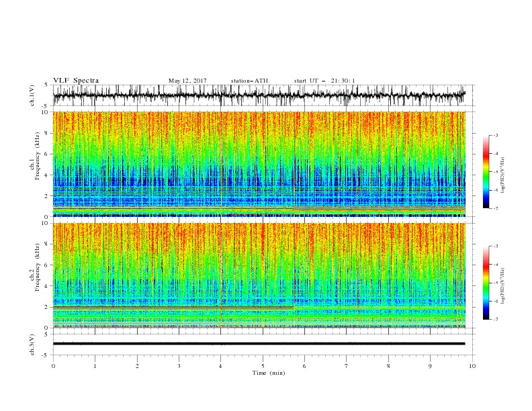Click the "8" kHz tick on ch.1 axis
Viewport: 532px width, 411px height.
coord(47,133)
